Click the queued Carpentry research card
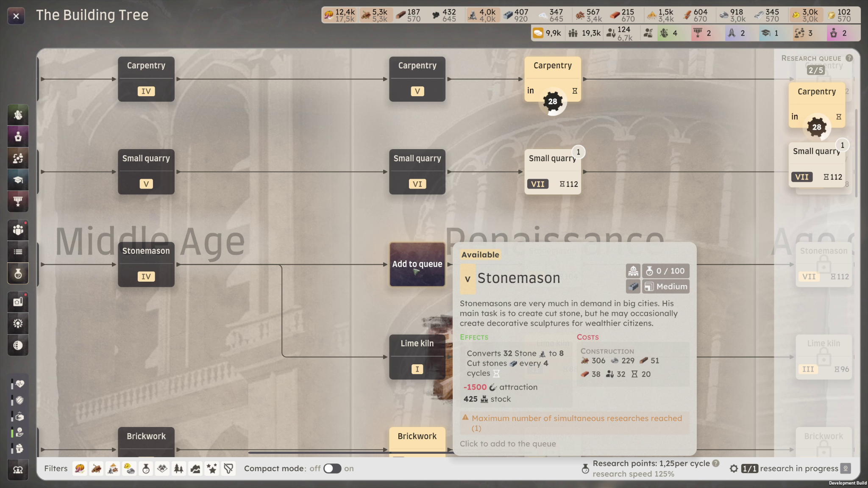Image resolution: width=868 pixels, height=488 pixels. click(x=817, y=105)
